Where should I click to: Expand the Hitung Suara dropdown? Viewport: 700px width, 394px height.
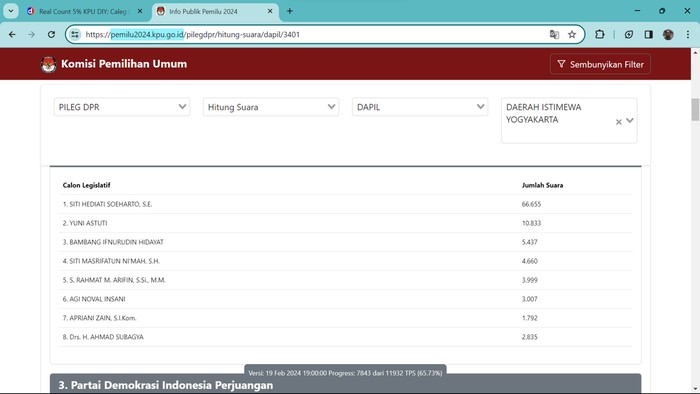click(271, 107)
